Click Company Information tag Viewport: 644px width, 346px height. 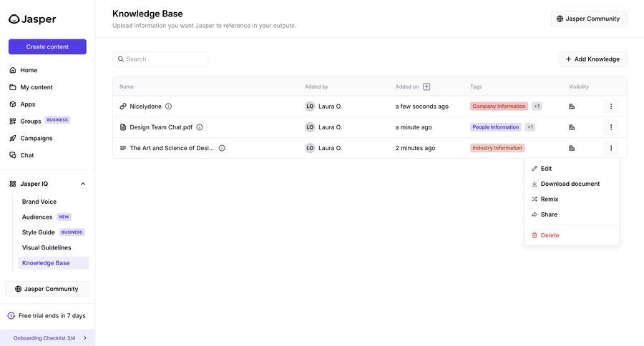[499, 107]
